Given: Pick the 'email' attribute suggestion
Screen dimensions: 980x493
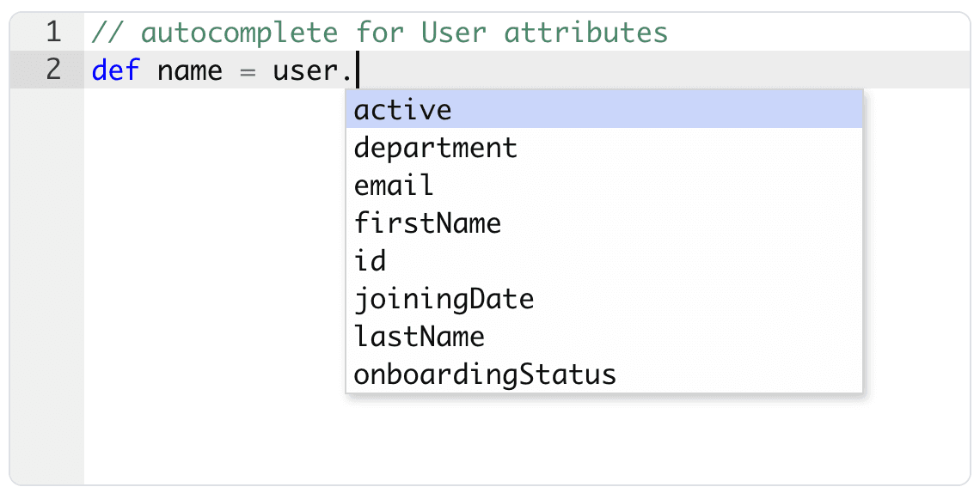Looking at the screenshot, I should coord(394,186).
